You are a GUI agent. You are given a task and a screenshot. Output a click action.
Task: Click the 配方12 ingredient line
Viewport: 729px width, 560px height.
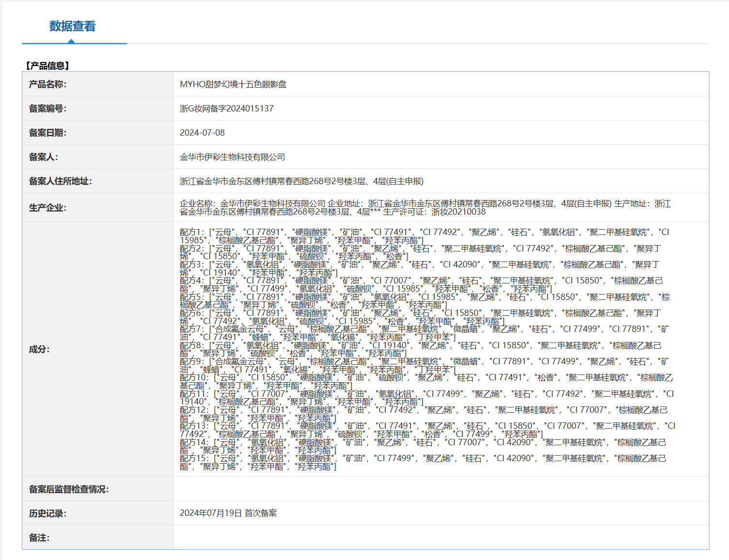tap(424, 414)
